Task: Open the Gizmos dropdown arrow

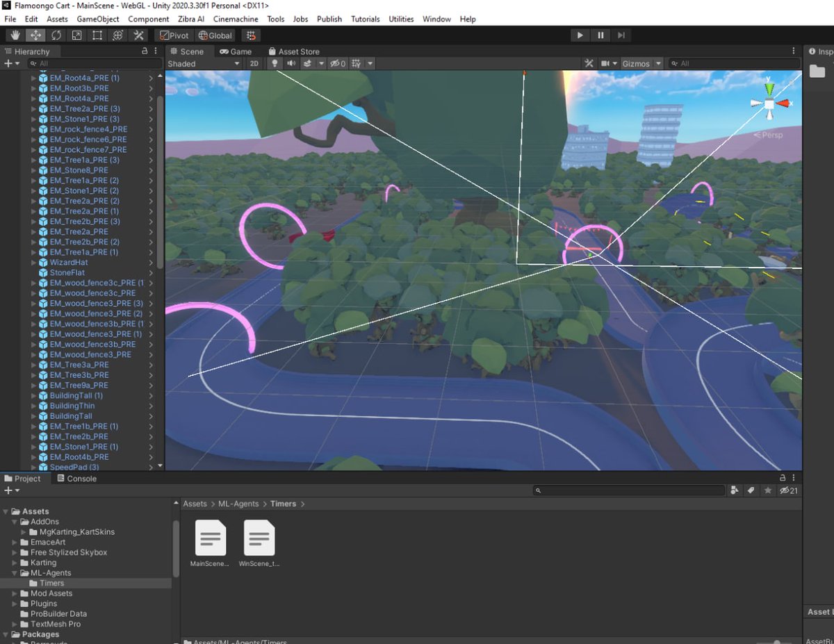Action: click(x=657, y=63)
